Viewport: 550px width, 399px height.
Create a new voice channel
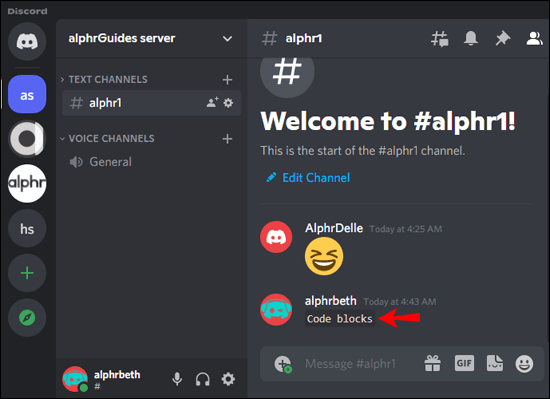tap(227, 139)
